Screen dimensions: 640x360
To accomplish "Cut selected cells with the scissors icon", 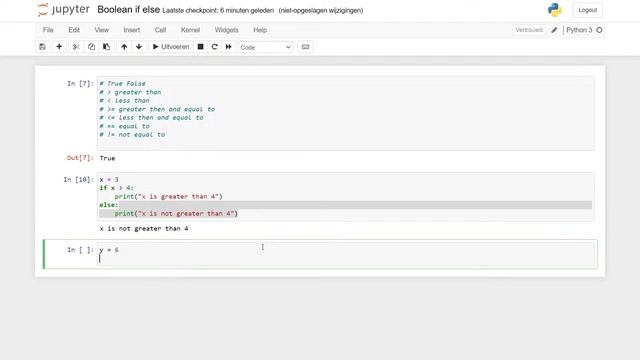I will pos(76,47).
